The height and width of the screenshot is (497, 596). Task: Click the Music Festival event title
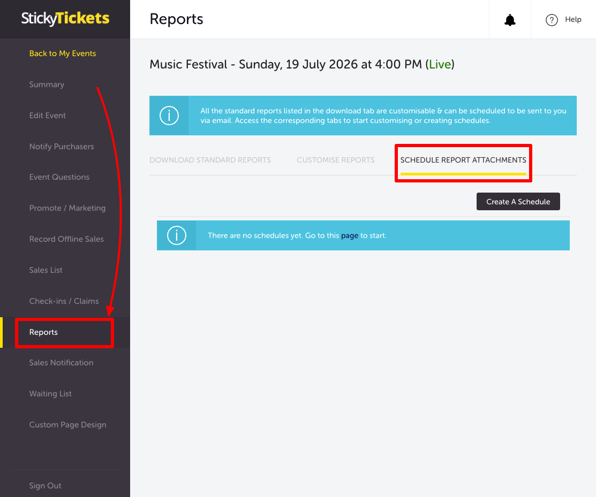click(x=302, y=64)
